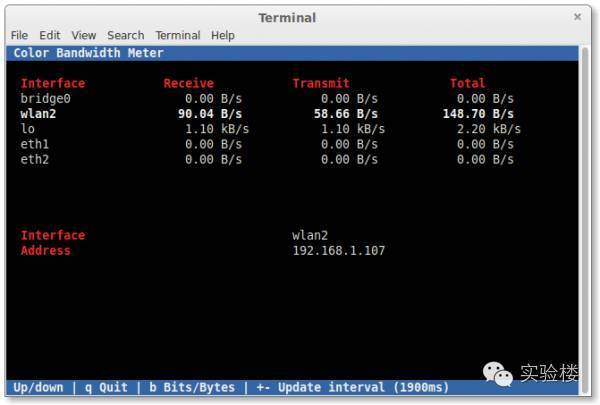The image size is (600, 405).
Task: Select the lo interface row
Action: (x=28, y=129)
